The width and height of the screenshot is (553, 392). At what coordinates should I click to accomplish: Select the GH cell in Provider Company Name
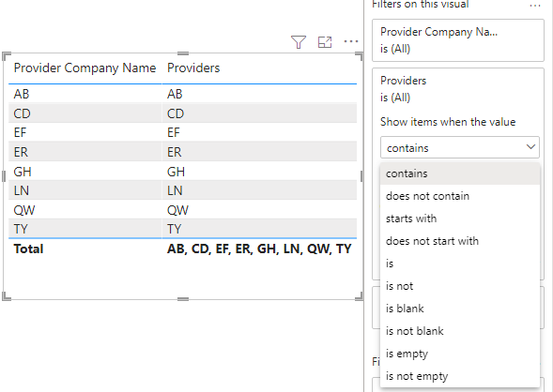pyautogui.click(x=84, y=172)
